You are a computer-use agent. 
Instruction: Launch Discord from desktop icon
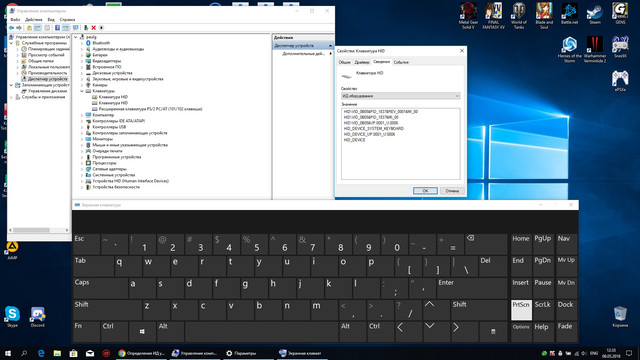(38, 316)
